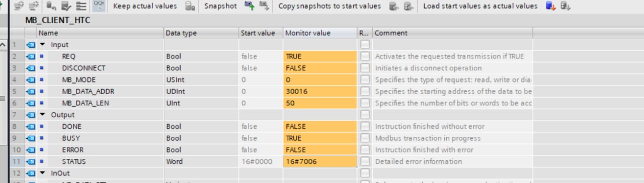
Task: Click the start value 16#0000
Action: (x=261, y=161)
